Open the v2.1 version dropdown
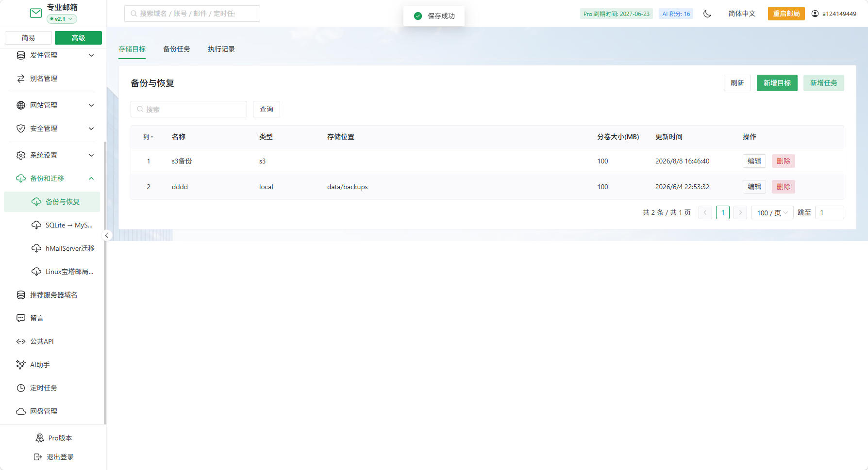 point(62,19)
